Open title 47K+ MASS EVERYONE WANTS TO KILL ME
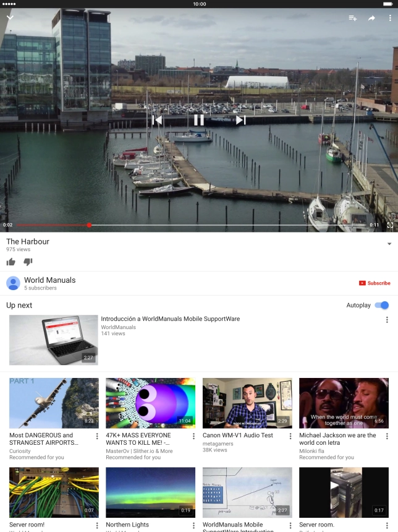Viewport: 398px width, 532px height. (x=138, y=439)
